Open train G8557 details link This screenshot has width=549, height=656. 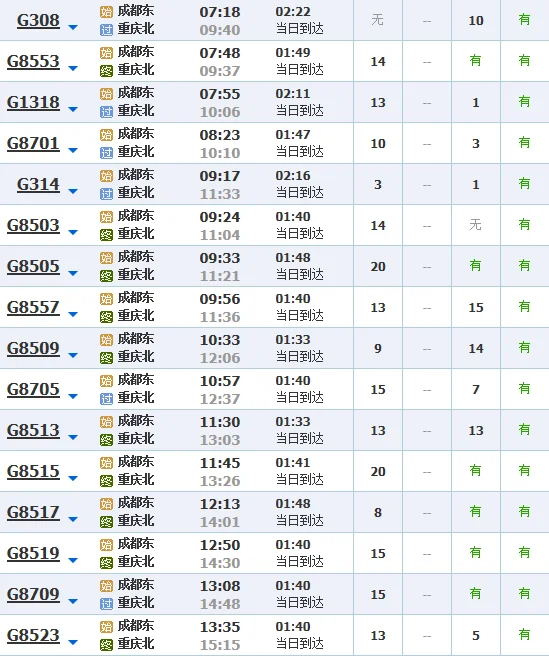click(33, 307)
